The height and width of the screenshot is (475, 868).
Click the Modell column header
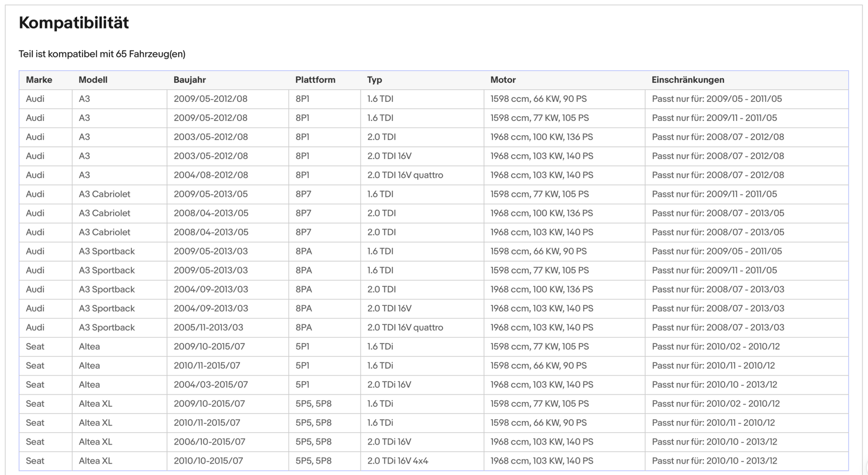pyautogui.click(x=93, y=80)
